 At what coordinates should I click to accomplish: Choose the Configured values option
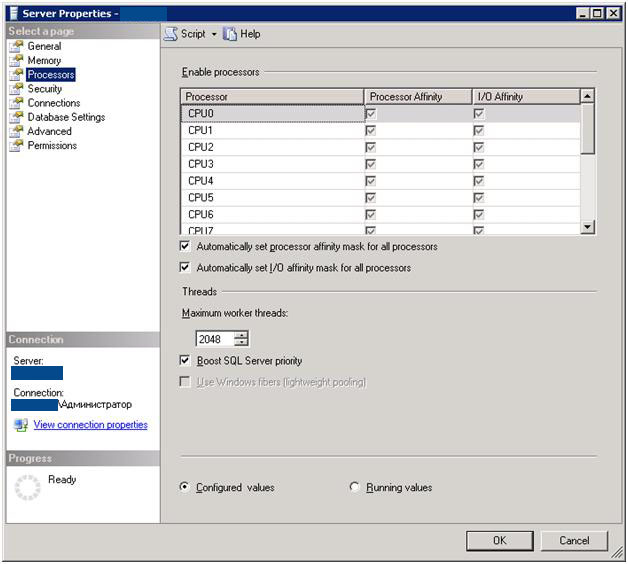(184, 487)
